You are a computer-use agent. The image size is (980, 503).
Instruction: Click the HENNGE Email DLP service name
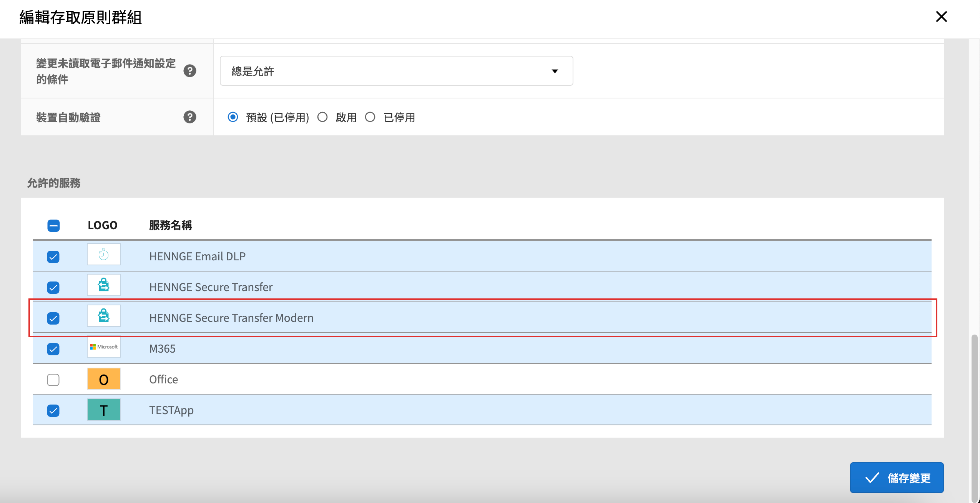(198, 256)
